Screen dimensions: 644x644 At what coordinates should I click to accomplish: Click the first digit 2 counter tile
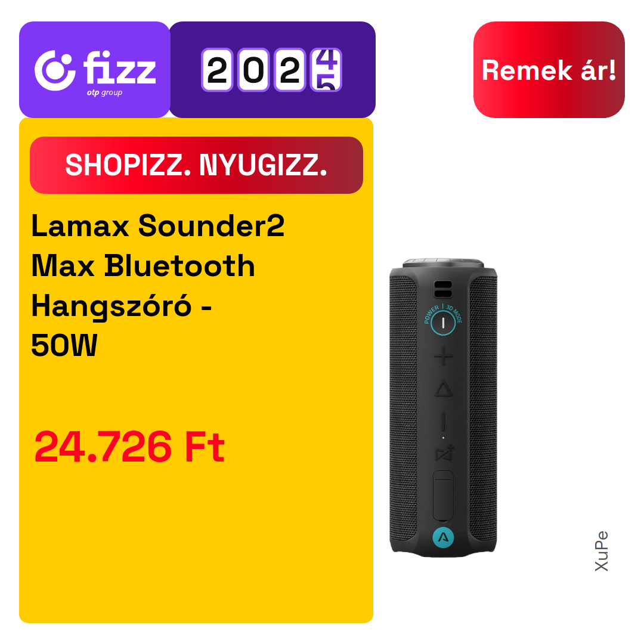pyautogui.click(x=217, y=70)
